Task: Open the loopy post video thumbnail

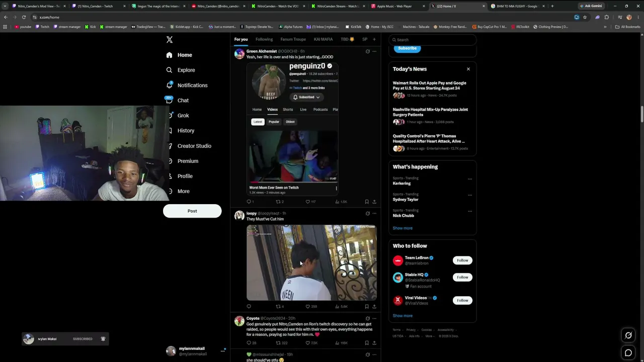Action: [x=311, y=262]
